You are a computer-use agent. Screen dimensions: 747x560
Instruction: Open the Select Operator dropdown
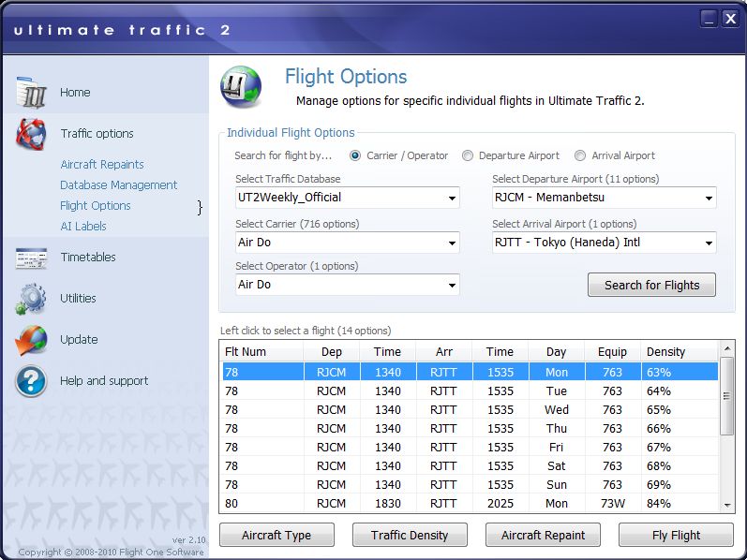348,285
